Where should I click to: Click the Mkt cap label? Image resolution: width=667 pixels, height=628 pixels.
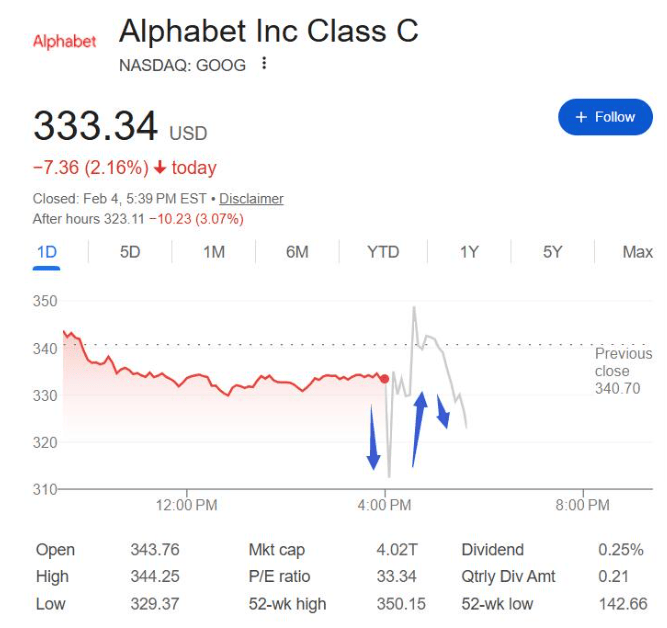click(277, 550)
